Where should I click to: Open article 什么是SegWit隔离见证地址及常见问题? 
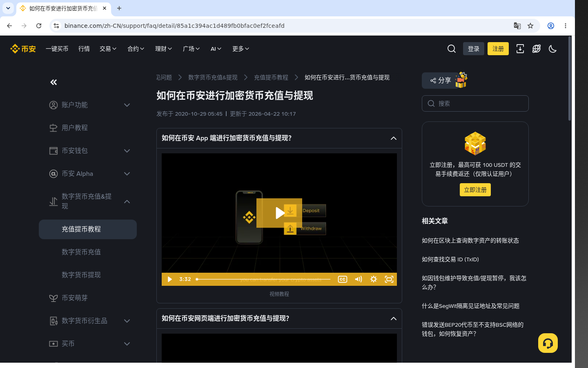[x=471, y=306]
